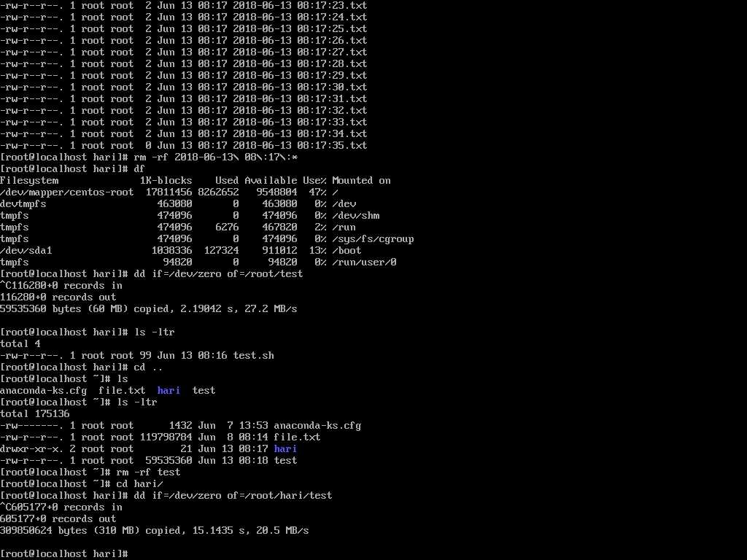Click the total 175136 line
Image resolution: width=747 pixels, height=560 pixels.
(35, 414)
